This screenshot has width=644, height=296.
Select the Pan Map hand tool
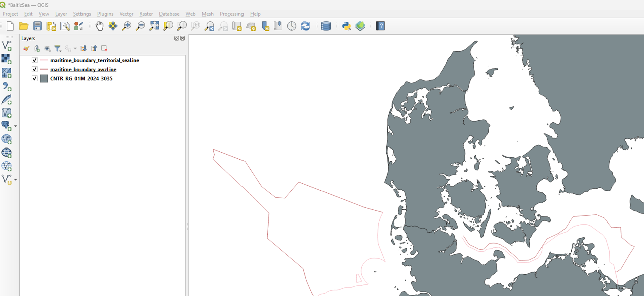[99, 26]
